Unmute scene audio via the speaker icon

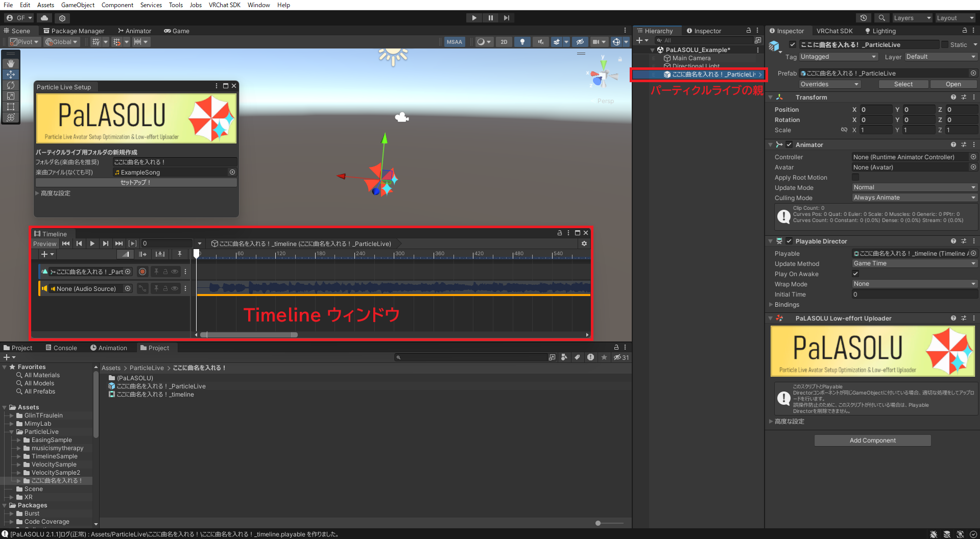pos(540,41)
